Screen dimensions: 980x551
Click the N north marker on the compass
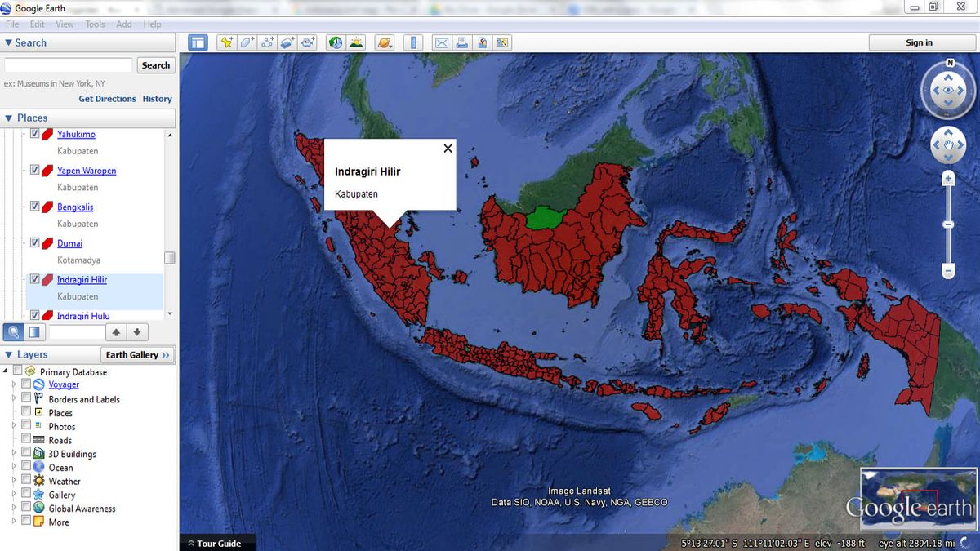click(950, 63)
